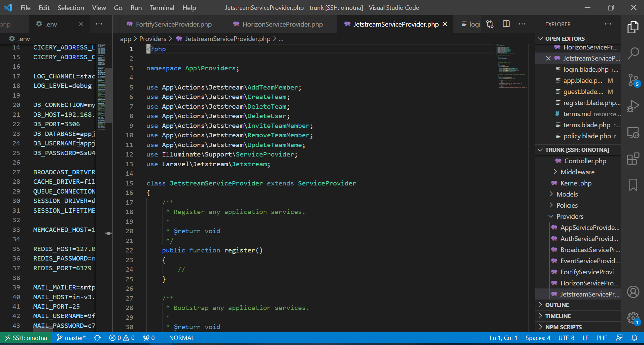Image resolution: width=644 pixels, height=345 pixels.
Task: Open the Selection menu
Action: [71, 8]
